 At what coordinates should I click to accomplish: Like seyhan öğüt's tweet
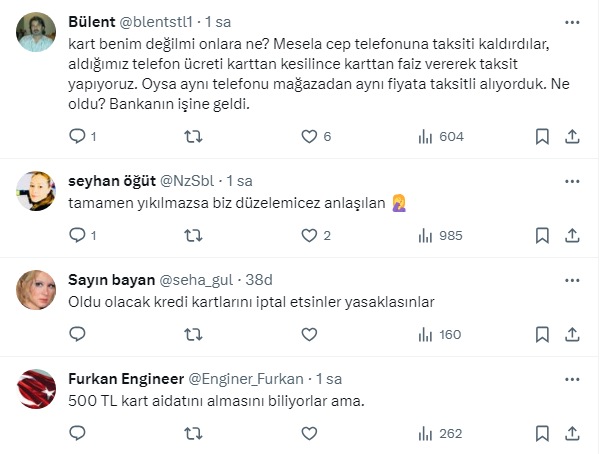coord(310,236)
